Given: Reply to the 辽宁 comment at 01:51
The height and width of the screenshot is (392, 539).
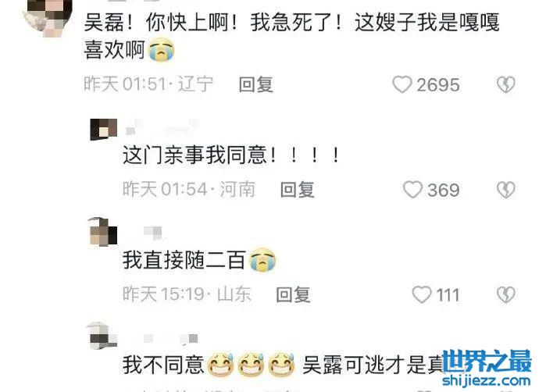Looking at the screenshot, I should click(256, 84).
